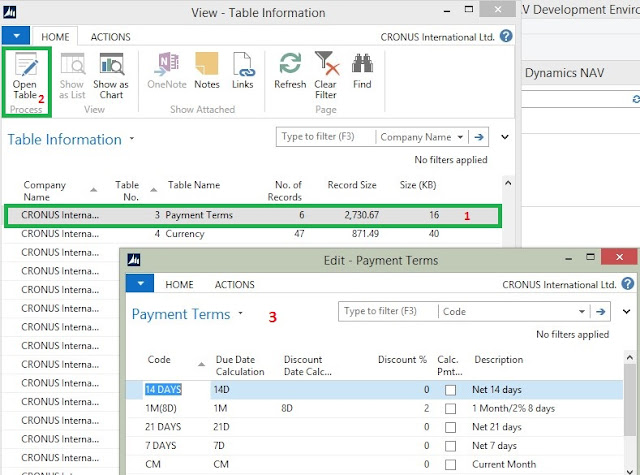Viewport: 640px width, 475px height.
Task: Toggle Calc. Pmt. checkbox for CM
Action: [x=450, y=464]
